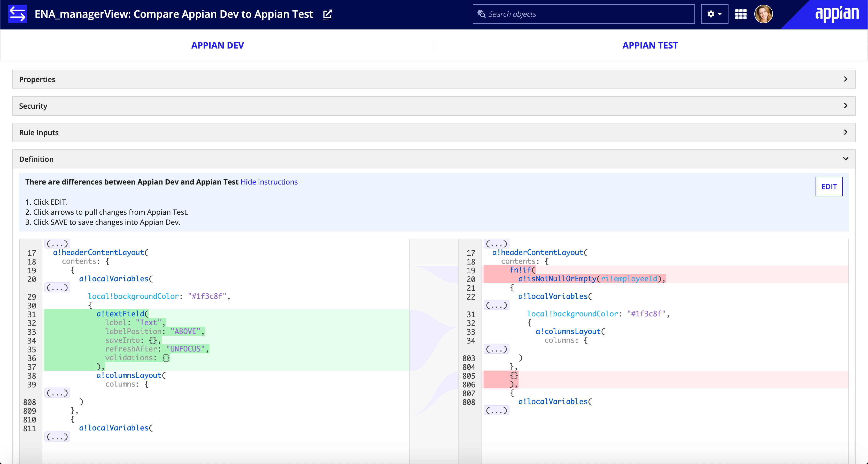Click a!headerContentLayout( in Dev pane

(x=101, y=253)
